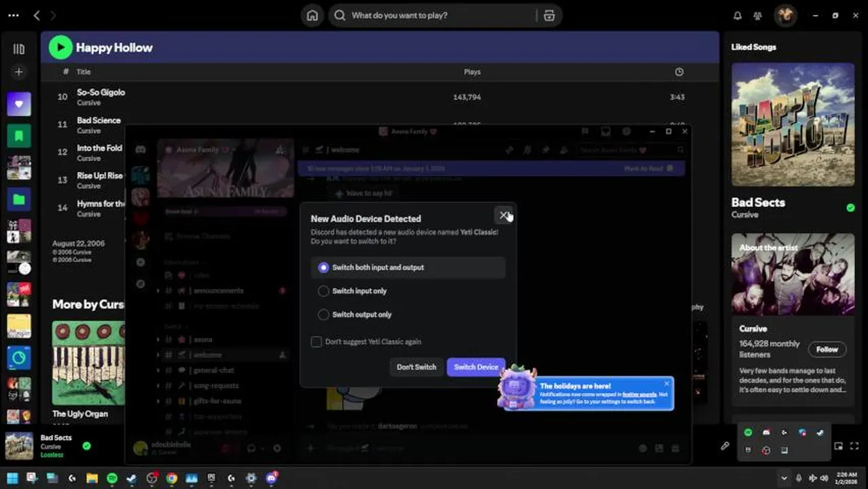Click green saved checkmark beside Bad Sects panel
This screenshot has width=868, height=489.
click(x=850, y=208)
